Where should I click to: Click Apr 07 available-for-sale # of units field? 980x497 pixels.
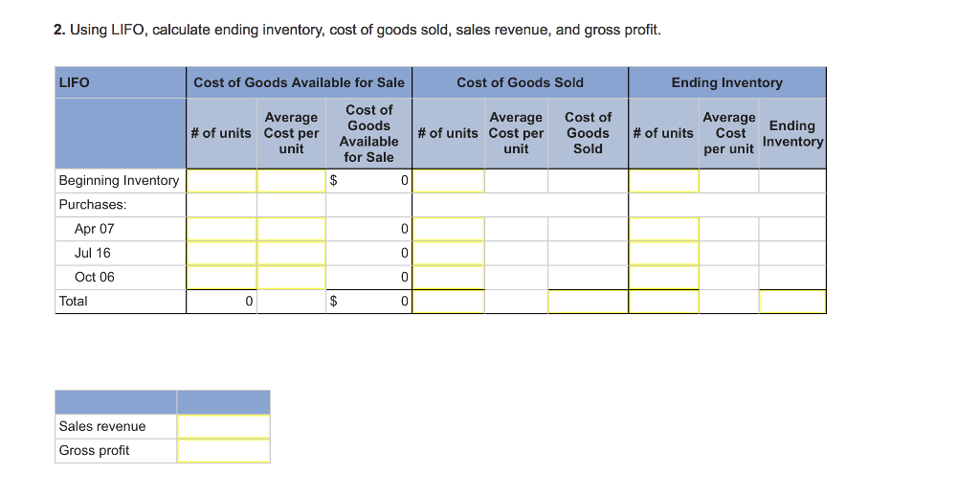pos(221,229)
